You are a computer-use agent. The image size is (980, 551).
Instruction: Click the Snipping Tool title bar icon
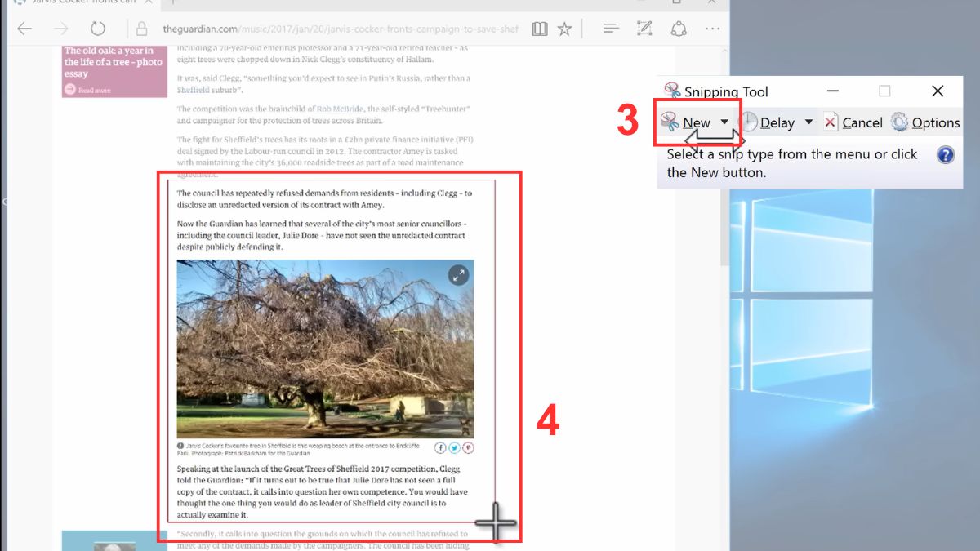[672, 91]
